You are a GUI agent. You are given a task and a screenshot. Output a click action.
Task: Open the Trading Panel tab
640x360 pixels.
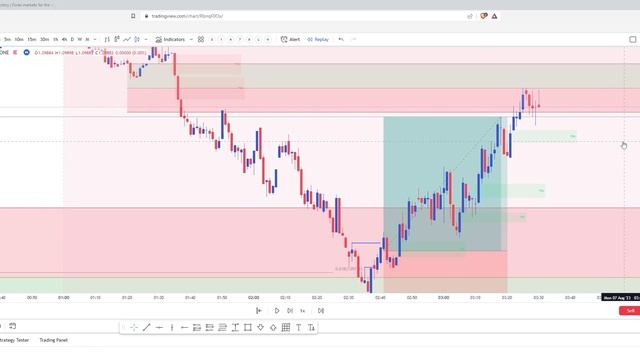[53, 340]
